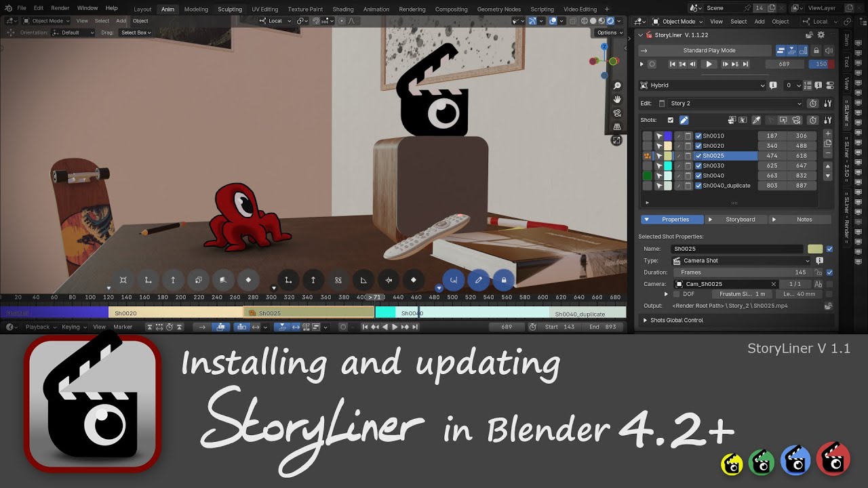This screenshot has height=488, width=868.
Task: Open the Storyboard tab in StoryLiner
Action: click(735, 220)
